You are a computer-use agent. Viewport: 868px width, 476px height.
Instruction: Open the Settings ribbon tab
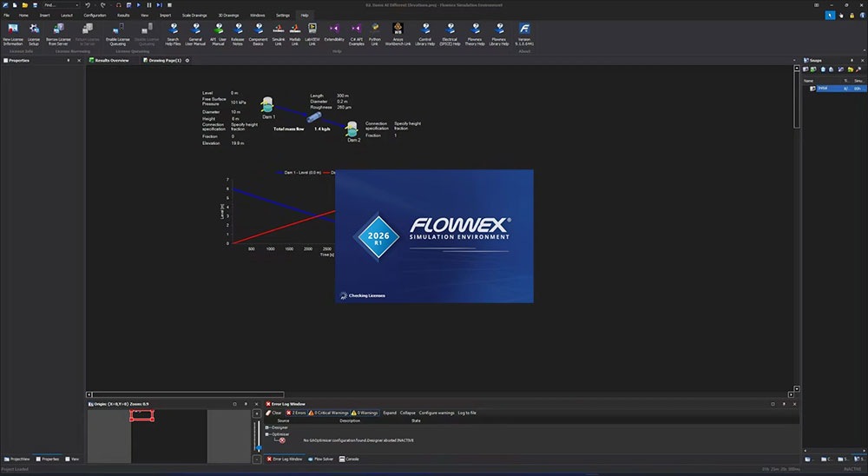[283, 16]
